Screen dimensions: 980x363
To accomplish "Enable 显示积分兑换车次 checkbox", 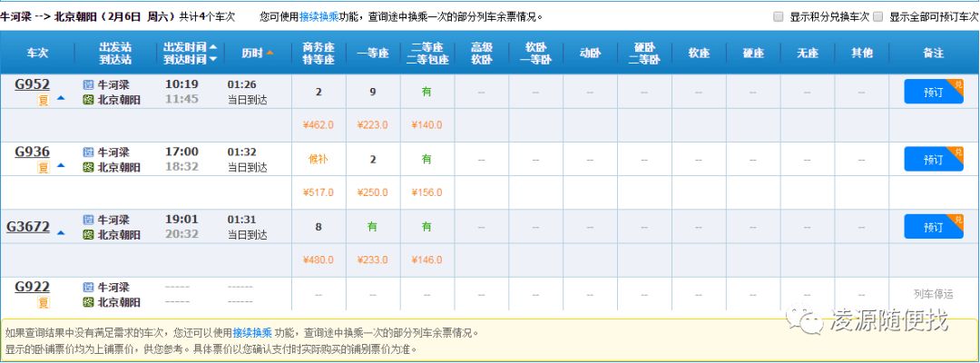I will (x=779, y=17).
